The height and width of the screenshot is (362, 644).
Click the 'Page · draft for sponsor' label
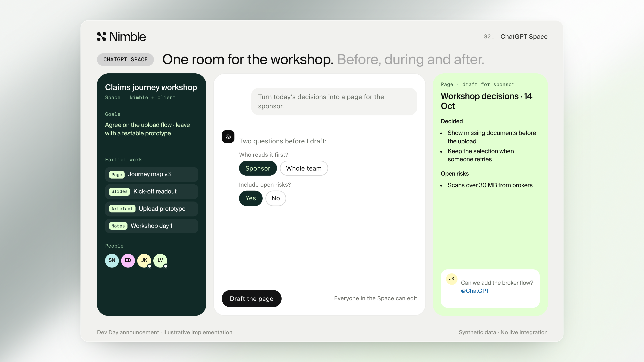pyautogui.click(x=478, y=85)
